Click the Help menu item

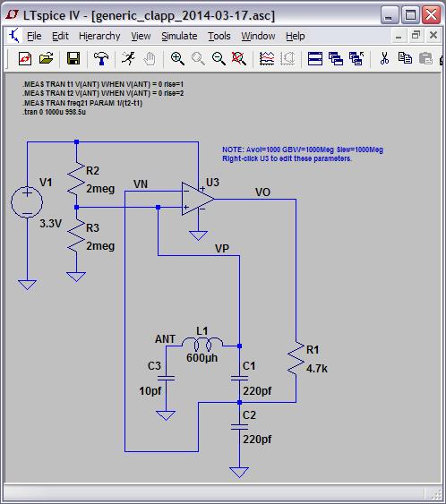(x=296, y=36)
